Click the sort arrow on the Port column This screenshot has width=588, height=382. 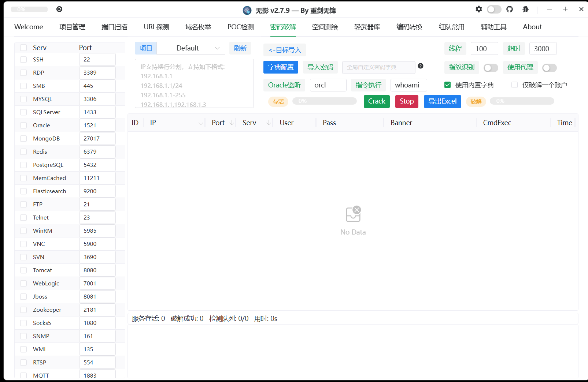[232, 123]
